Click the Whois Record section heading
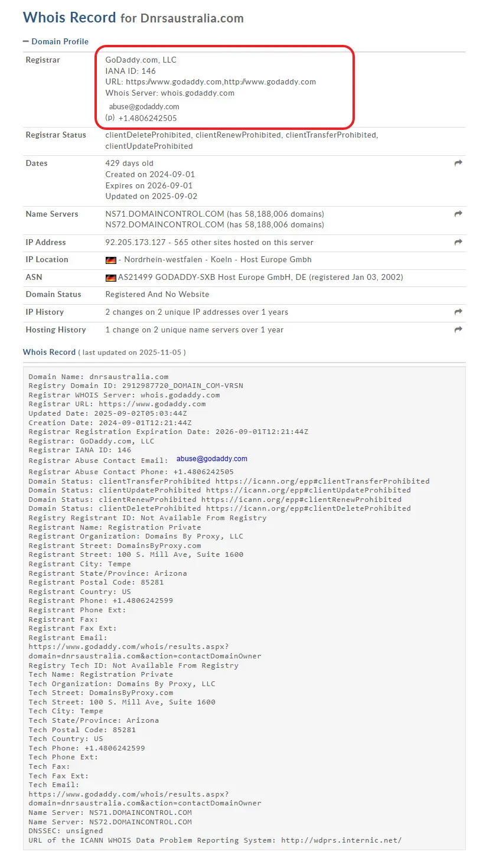The width and height of the screenshot is (483, 868). 49,352
